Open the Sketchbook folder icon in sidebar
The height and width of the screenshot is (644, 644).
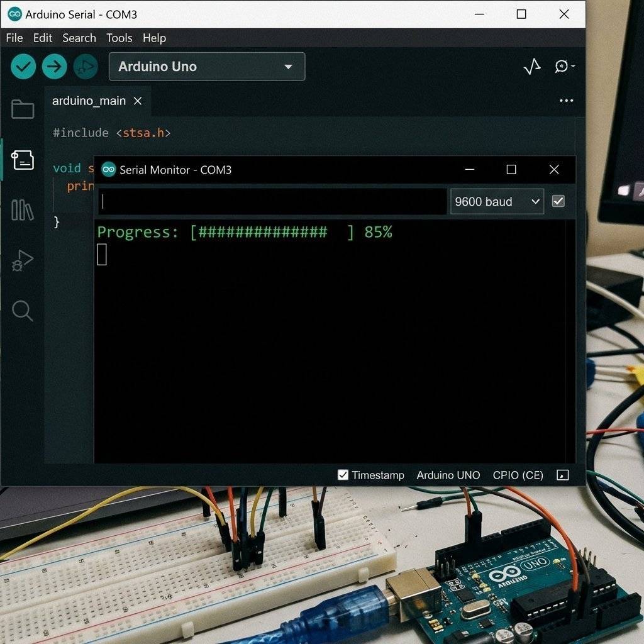[x=23, y=109]
